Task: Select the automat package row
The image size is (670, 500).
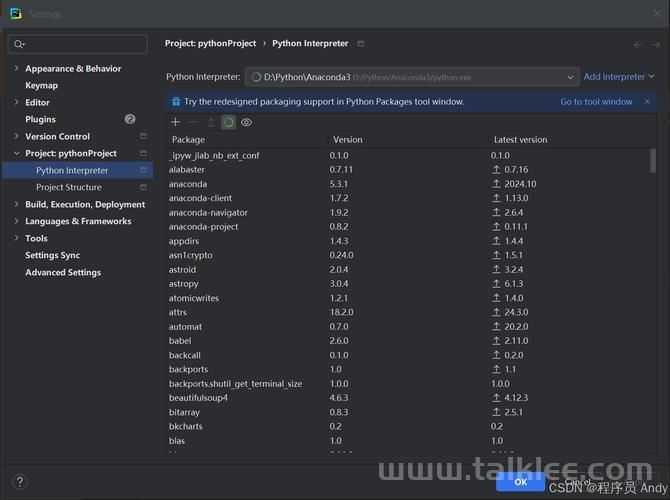Action: pyautogui.click(x=408, y=326)
